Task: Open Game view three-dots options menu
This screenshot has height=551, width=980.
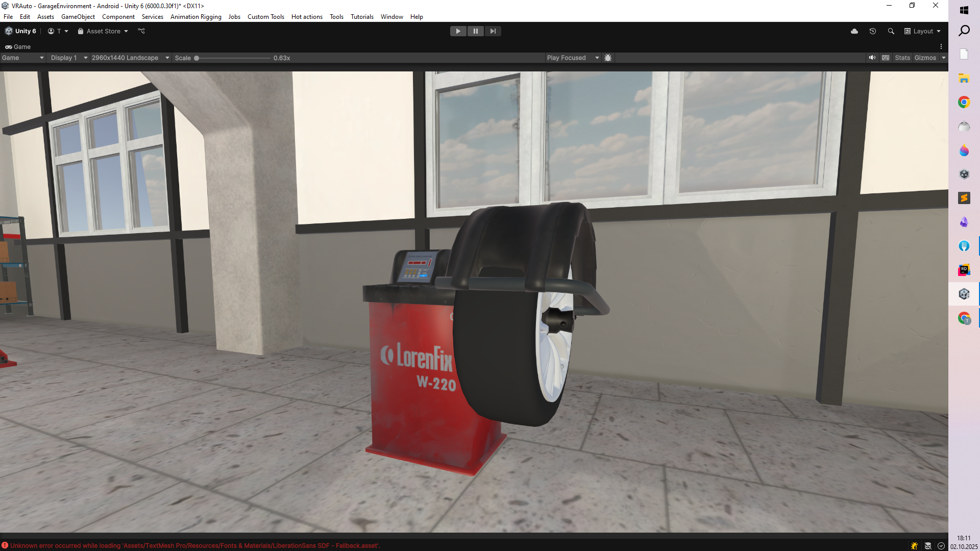Action: 941,46
